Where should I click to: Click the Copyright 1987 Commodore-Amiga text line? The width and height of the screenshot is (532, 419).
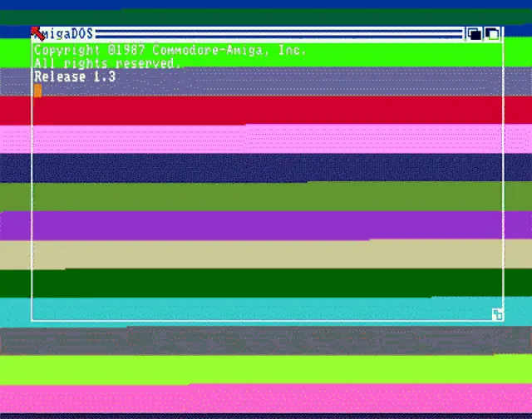[x=170, y=51]
